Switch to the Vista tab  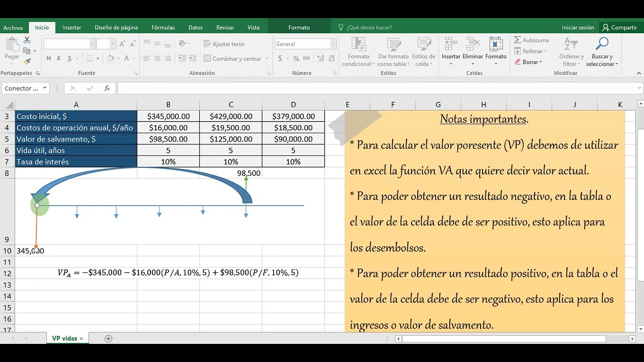254,28
